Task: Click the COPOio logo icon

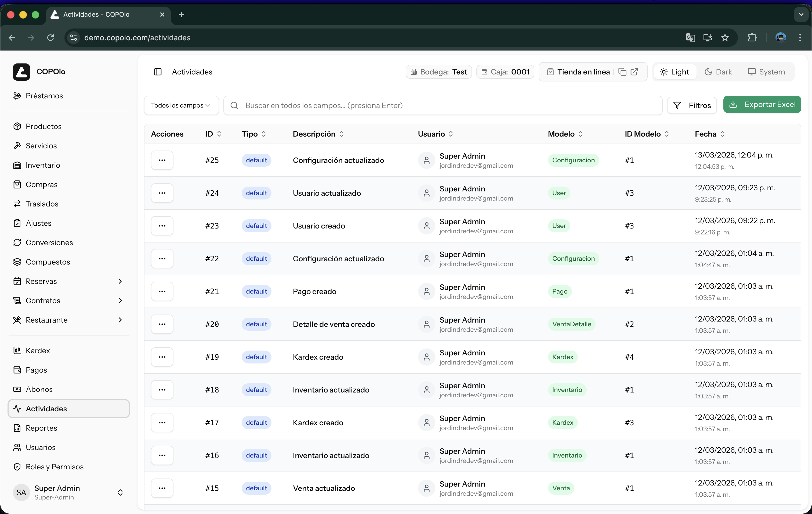Action: pos(21,72)
